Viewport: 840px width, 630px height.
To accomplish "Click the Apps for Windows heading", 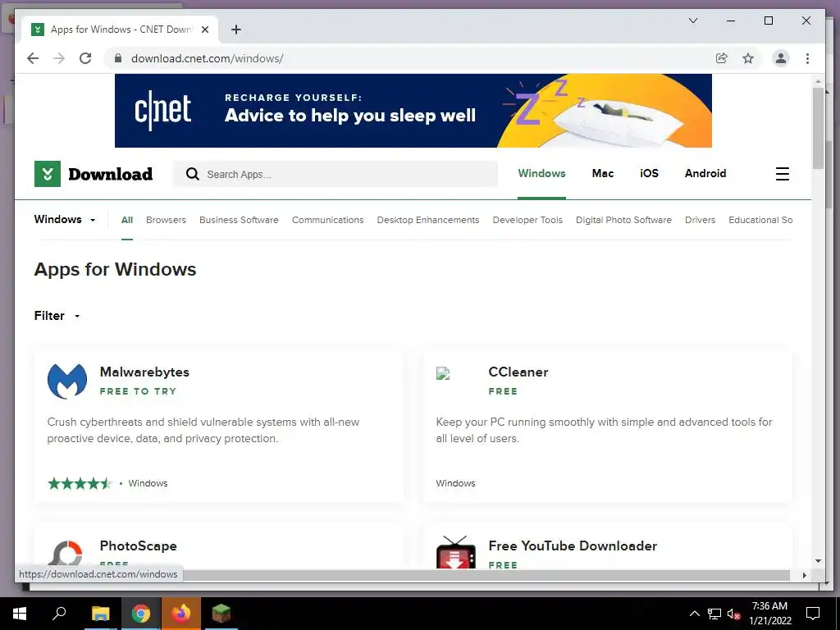I will click(115, 269).
